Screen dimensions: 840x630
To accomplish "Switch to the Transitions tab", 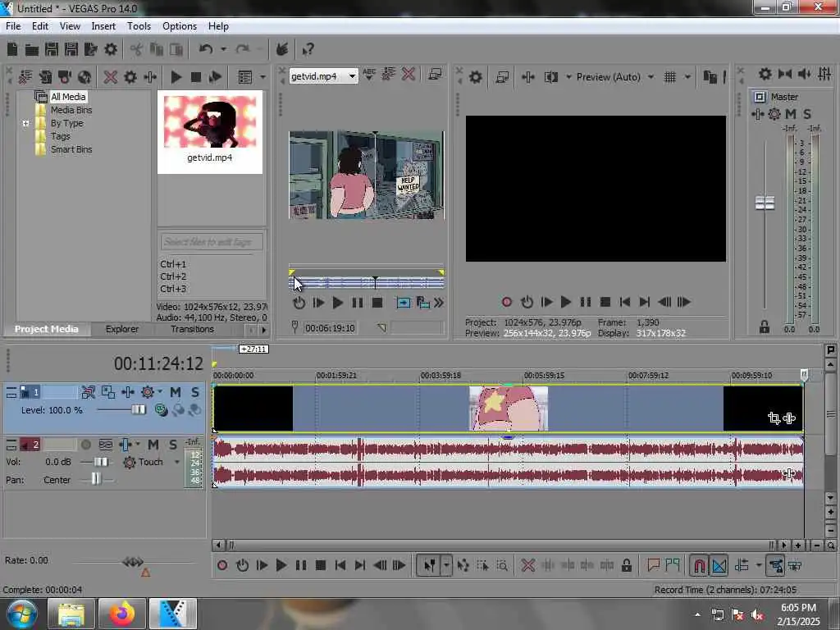I will coord(192,330).
